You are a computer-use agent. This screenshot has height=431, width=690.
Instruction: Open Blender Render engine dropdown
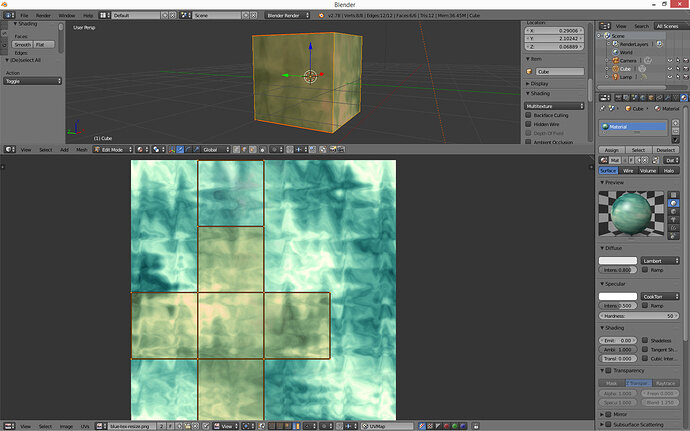[287, 15]
